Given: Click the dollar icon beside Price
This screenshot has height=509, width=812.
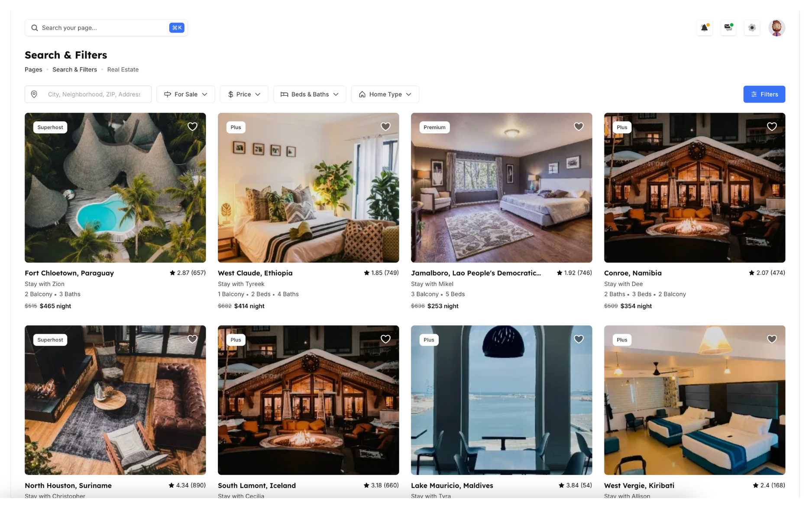Looking at the screenshot, I should point(230,94).
